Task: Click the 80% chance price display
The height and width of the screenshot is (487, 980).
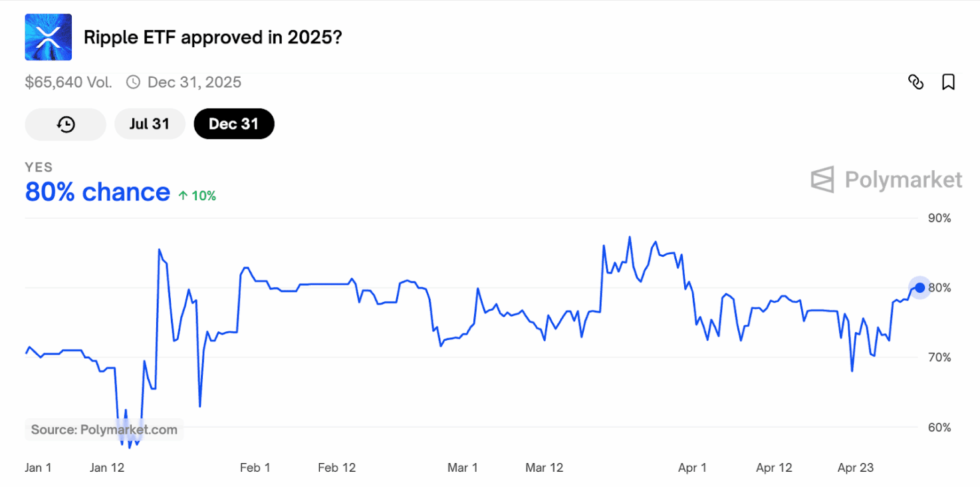Action: (x=97, y=192)
